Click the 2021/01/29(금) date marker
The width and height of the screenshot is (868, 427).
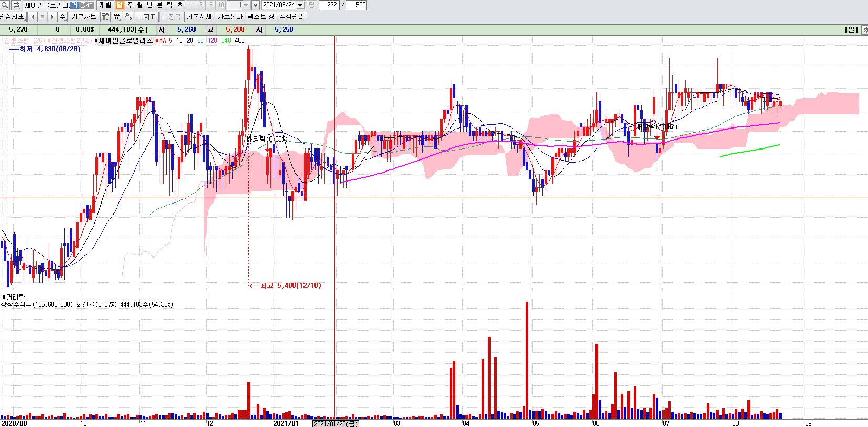coord(335,423)
